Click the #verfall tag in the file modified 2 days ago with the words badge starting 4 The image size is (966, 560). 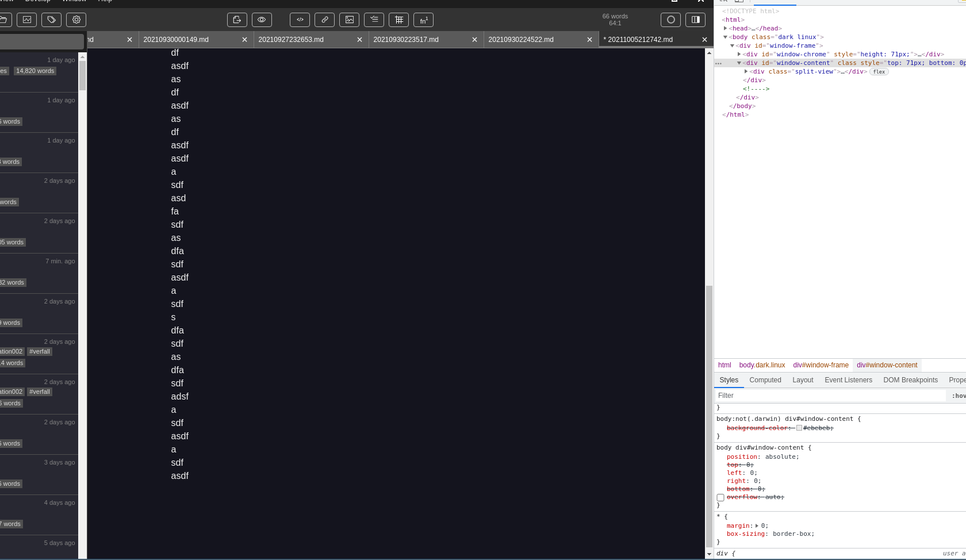[40, 351]
